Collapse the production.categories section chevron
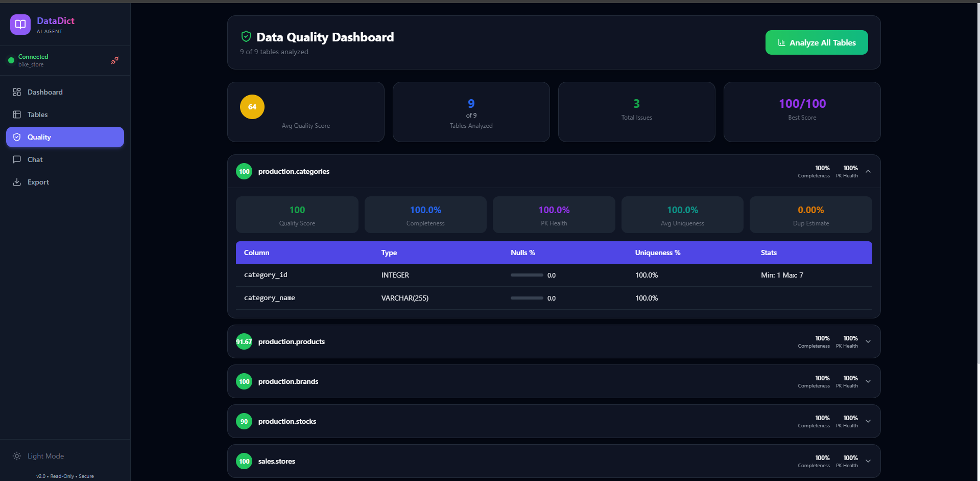The image size is (980, 481). (x=868, y=171)
